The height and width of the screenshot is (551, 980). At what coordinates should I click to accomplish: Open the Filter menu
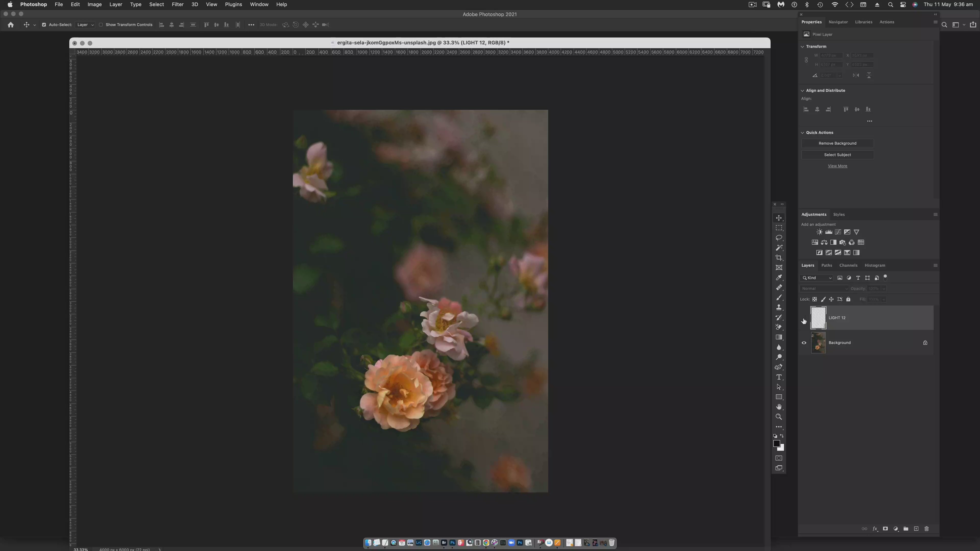(x=177, y=5)
